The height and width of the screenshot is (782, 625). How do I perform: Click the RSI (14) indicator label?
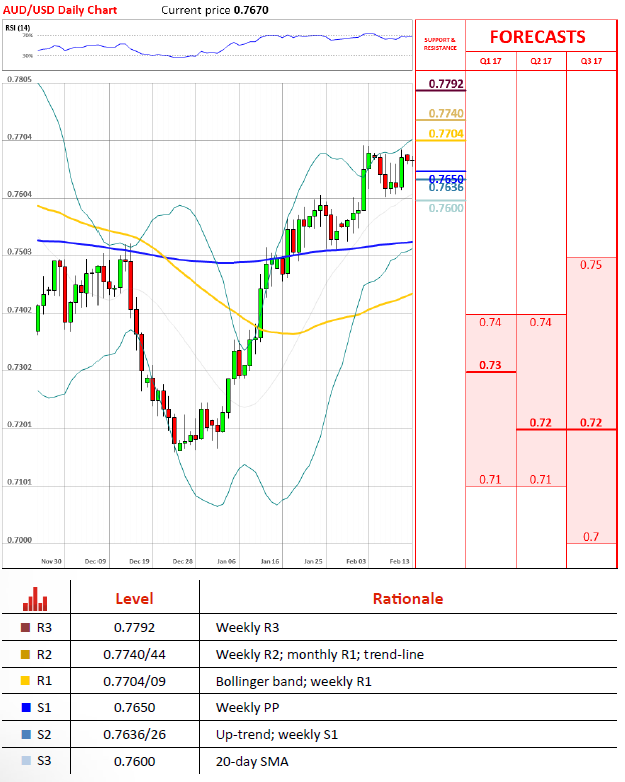click(x=20, y=26)
